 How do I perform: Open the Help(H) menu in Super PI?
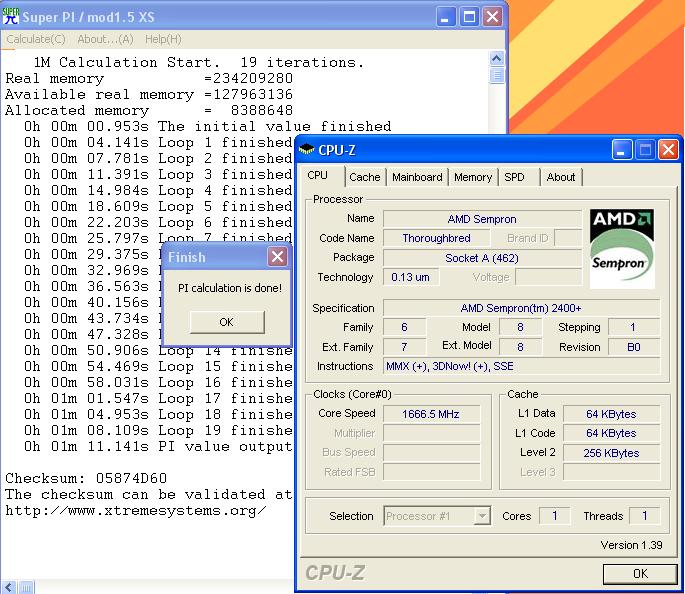pyautogui.click(x=163, y=39)
